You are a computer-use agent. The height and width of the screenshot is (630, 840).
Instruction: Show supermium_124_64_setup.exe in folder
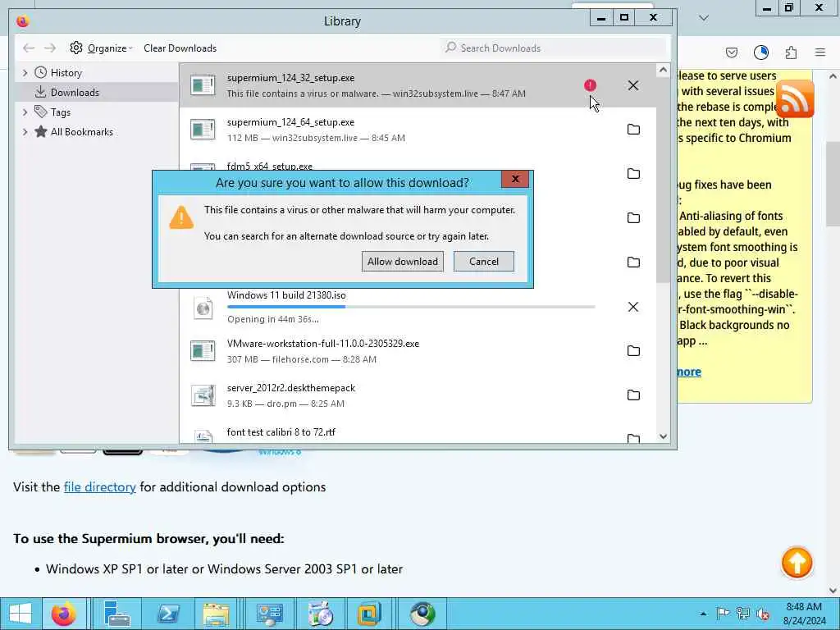click(633, 129)
